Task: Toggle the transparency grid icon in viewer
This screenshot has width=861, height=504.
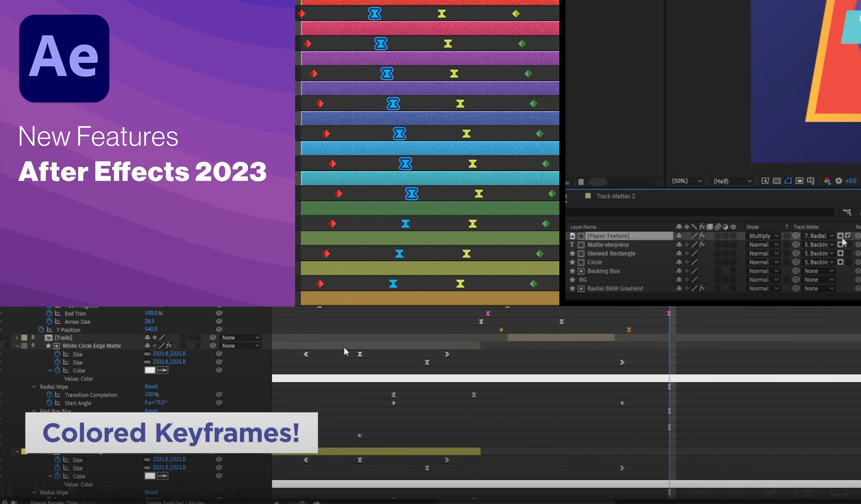Action: 776,181
